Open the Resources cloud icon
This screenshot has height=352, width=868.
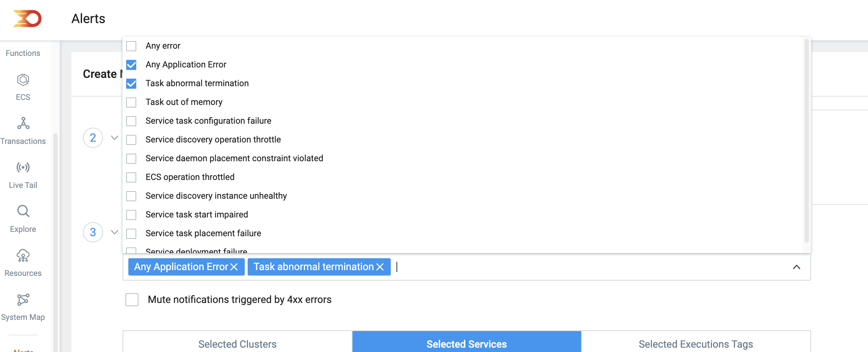[23, 255]
